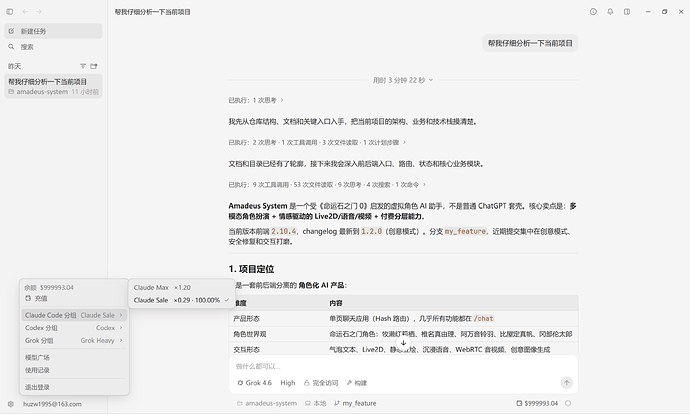Expand the 用时 3 分钟 22 秒 duration
The image size is (690, 414).
click(x=403, y=80)
